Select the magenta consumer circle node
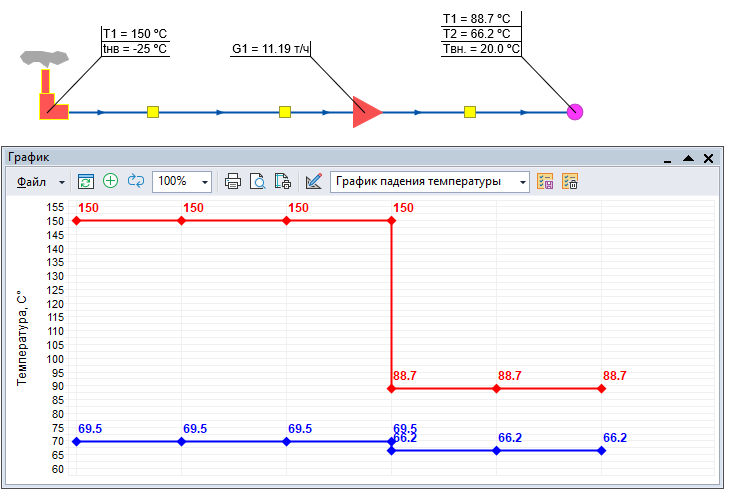The image size is (732, 503). (574, 112)
